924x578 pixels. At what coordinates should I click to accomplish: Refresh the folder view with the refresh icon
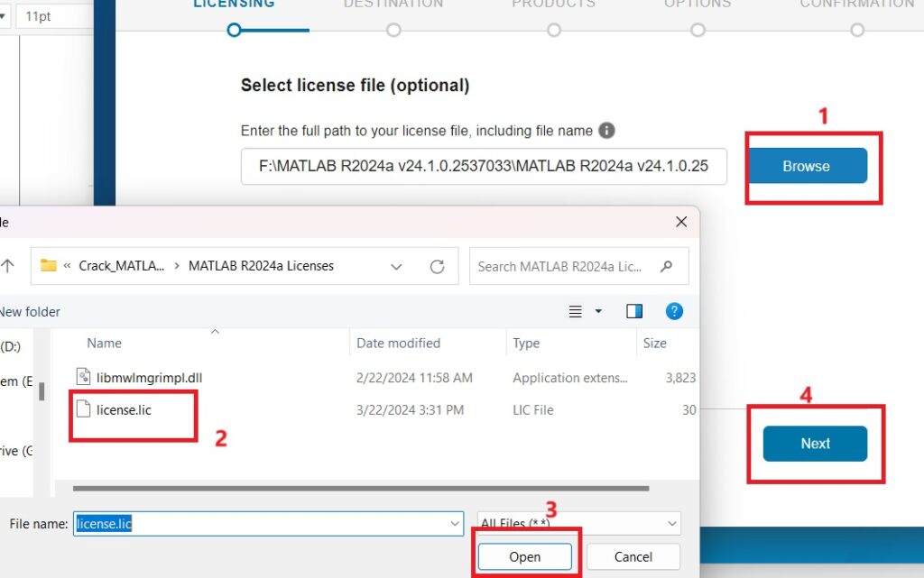click(x=437, y=266)
